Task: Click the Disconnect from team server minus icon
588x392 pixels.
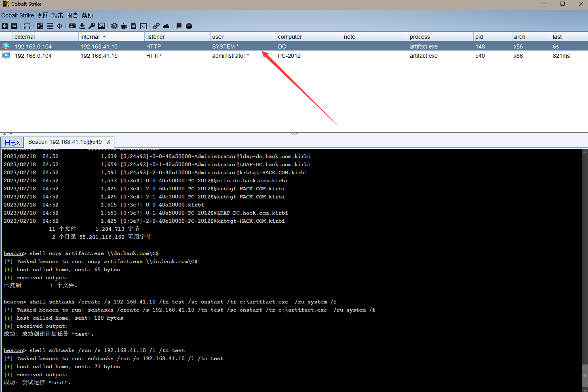Action: point(14,26)
